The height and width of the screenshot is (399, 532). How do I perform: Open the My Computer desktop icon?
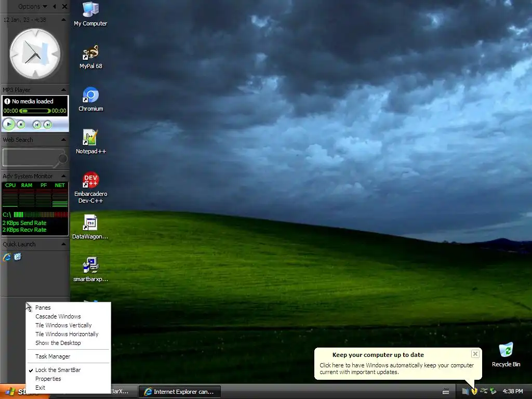point(90,14)
